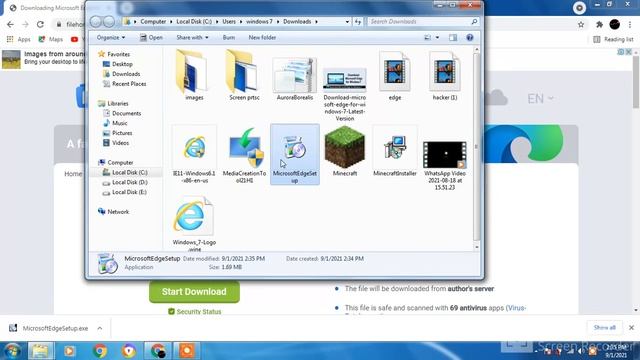
Task: Open Apps shortcut in bookmarks bar
Action: (19, 39)
